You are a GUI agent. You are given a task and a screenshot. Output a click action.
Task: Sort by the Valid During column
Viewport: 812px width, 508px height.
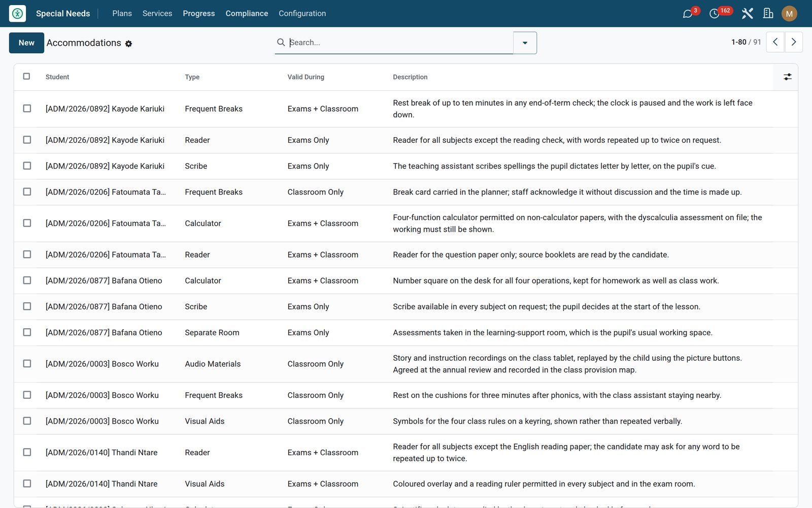coord(306,77)
